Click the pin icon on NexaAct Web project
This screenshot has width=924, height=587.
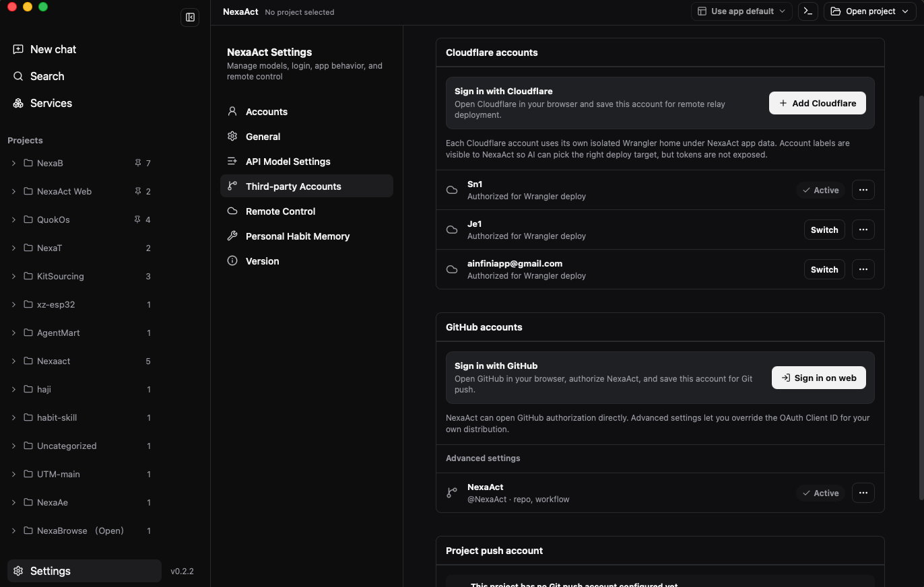pos(138,191)
